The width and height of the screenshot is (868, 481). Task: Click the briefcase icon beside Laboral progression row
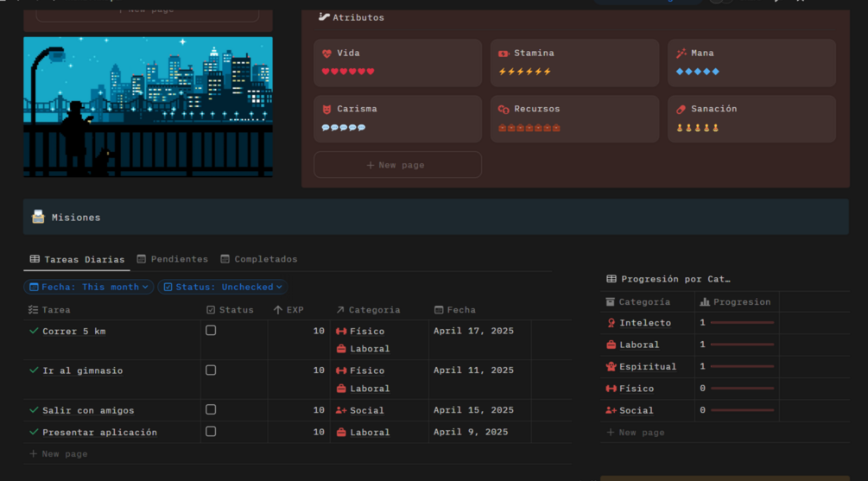(611, 345)
